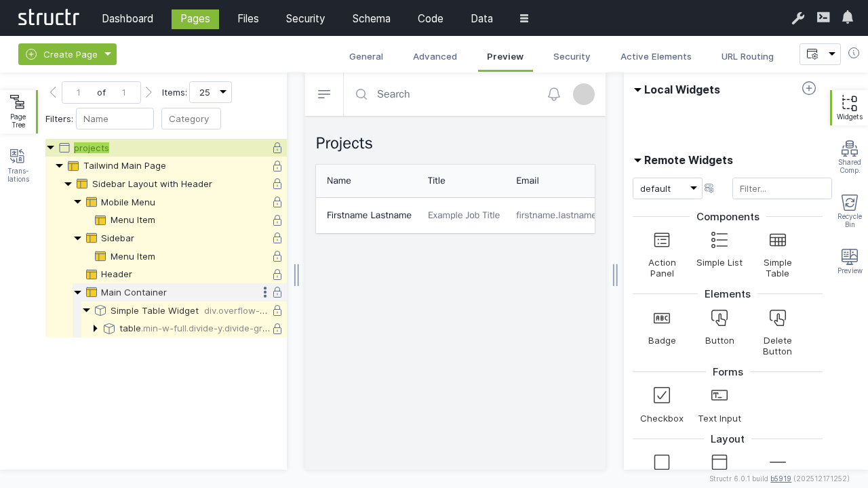Toggle lock icon for Main Container
The image size is (868, 488).
(277, 293)
